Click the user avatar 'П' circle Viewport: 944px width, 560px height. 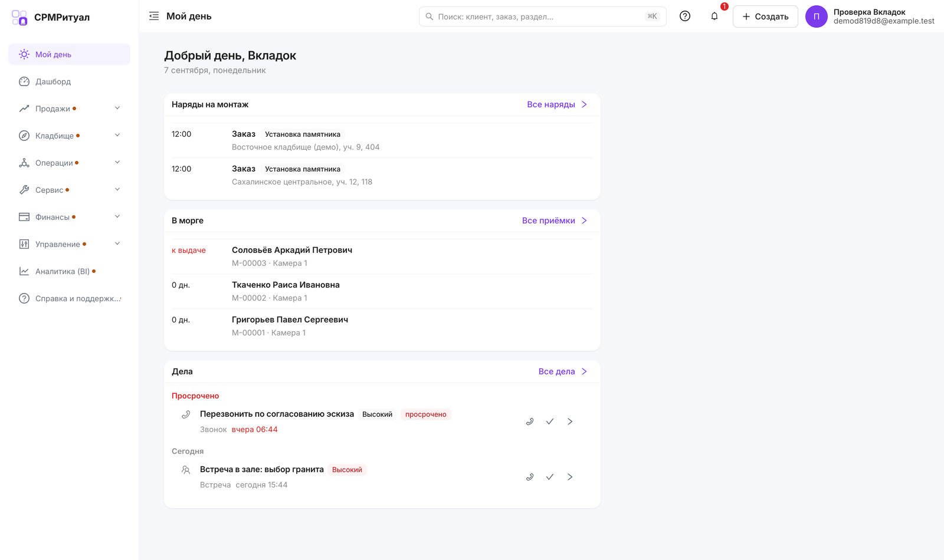(x=817, y=17)
